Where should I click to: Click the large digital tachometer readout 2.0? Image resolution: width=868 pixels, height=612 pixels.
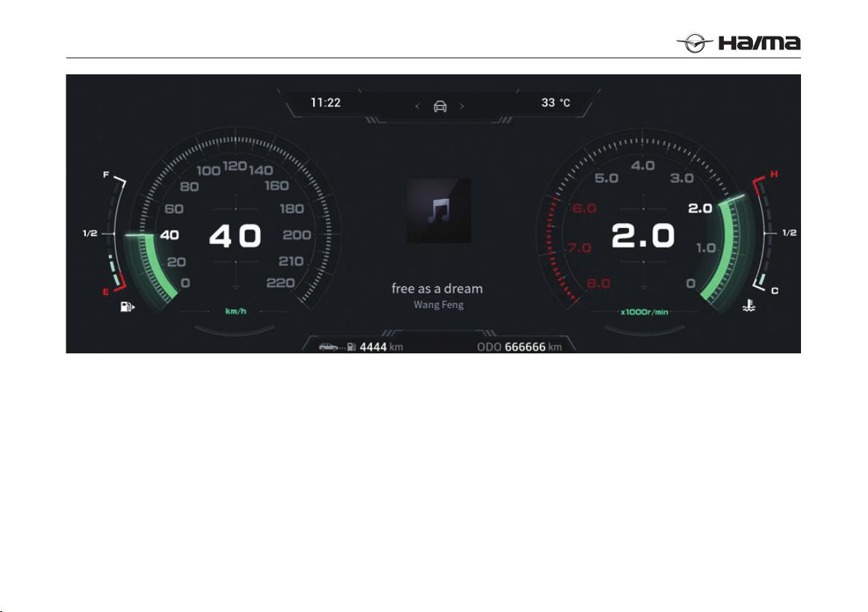point(643,236)
